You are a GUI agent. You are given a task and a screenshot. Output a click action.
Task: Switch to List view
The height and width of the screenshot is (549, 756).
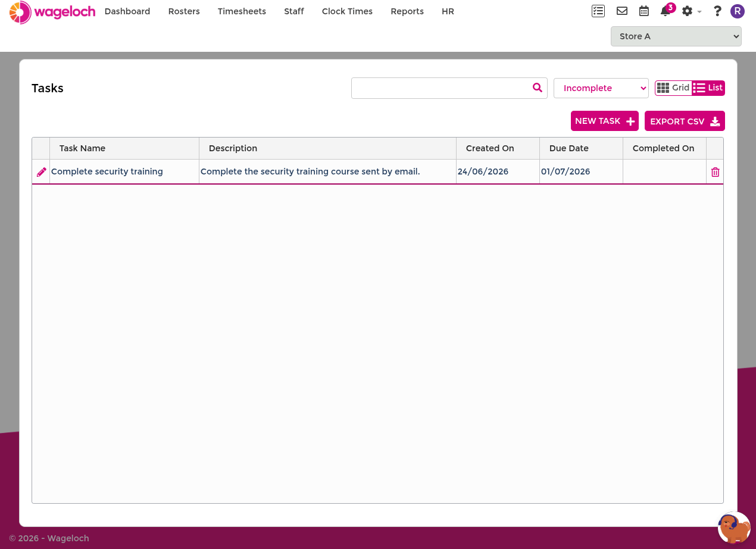708,88
